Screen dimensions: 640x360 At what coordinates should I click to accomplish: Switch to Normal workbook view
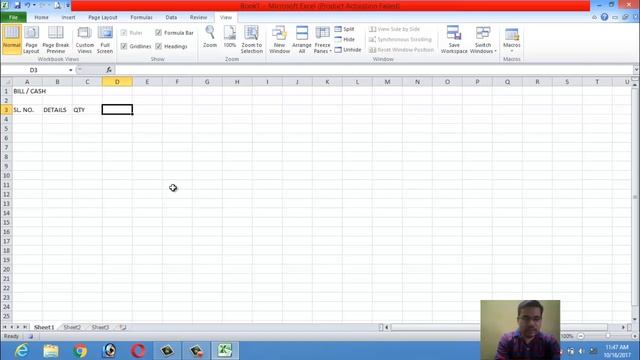tap(11, 39)
